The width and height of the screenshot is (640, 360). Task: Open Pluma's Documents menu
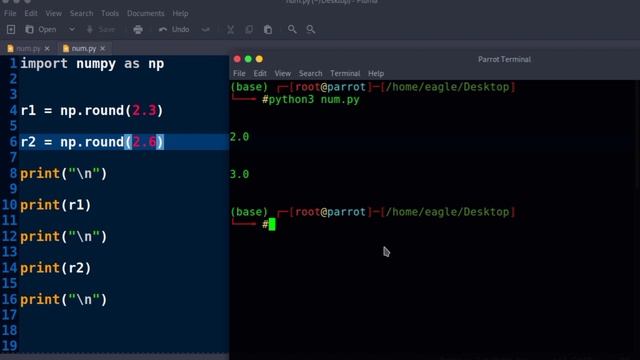145,13
